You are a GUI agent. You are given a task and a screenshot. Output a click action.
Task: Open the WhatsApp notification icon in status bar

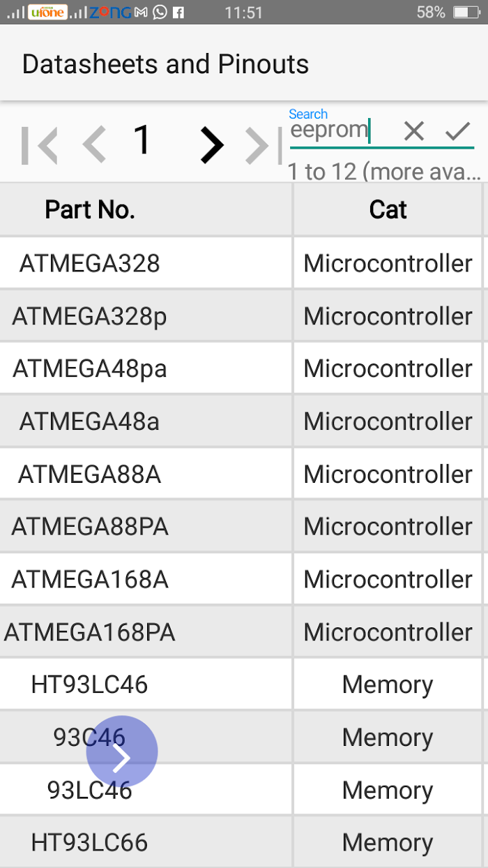coord(160,12)
